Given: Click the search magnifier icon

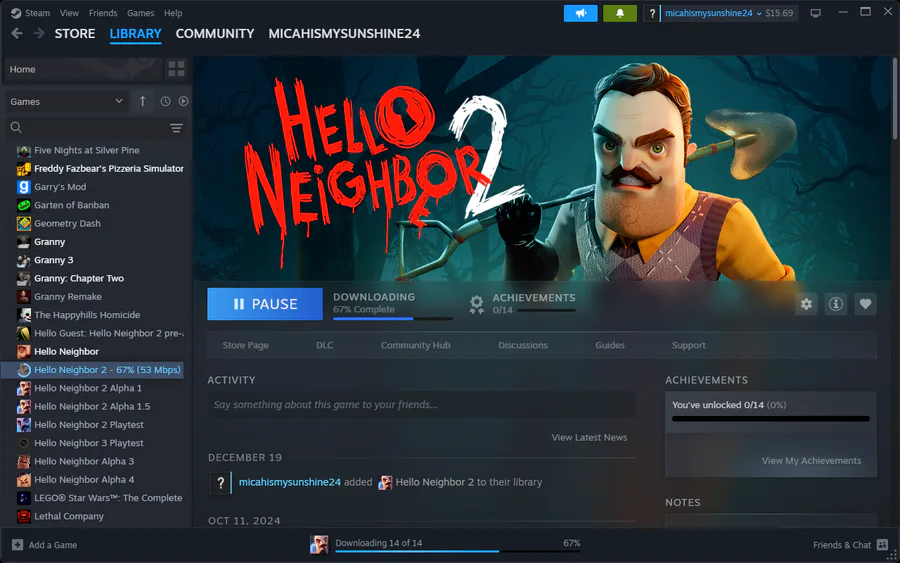Looking at the screenshot, I should (x=16, y=127).
